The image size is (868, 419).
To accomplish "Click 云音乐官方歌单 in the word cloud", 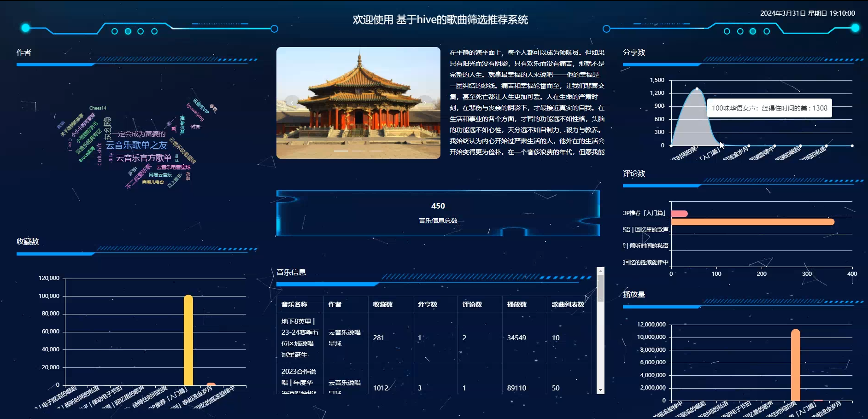I will click(x=144, y=157).
